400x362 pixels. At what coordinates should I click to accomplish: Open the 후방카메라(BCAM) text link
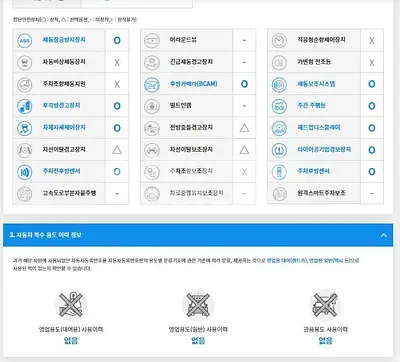click(194, 84)
